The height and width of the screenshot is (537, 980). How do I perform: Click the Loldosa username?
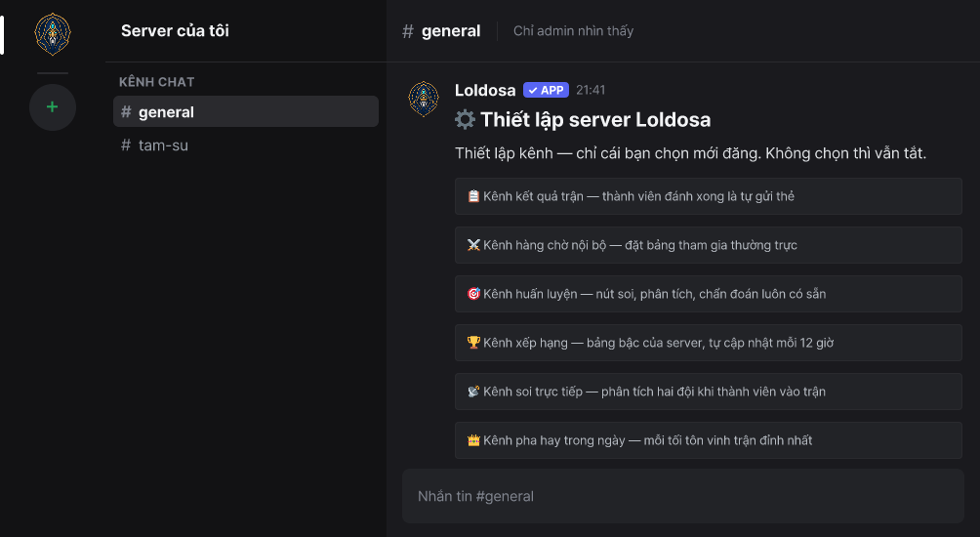[x=485, y=90]
